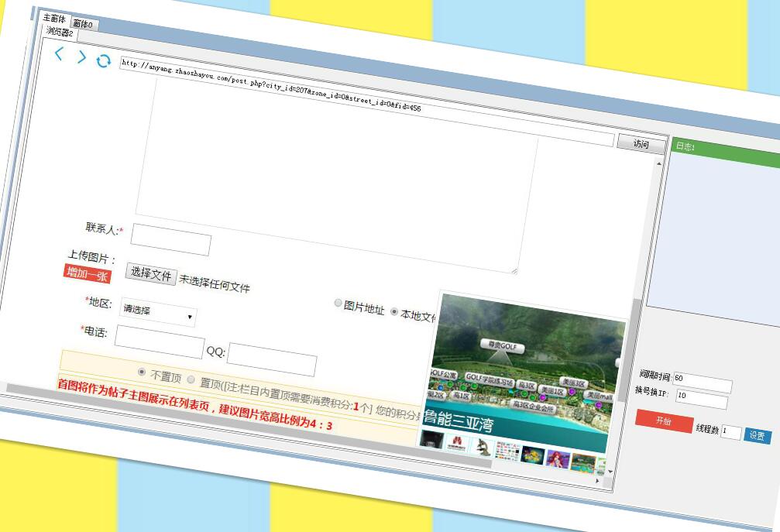Select the 浏览器2 tab

pyautogui.click(x=60, y=33)
